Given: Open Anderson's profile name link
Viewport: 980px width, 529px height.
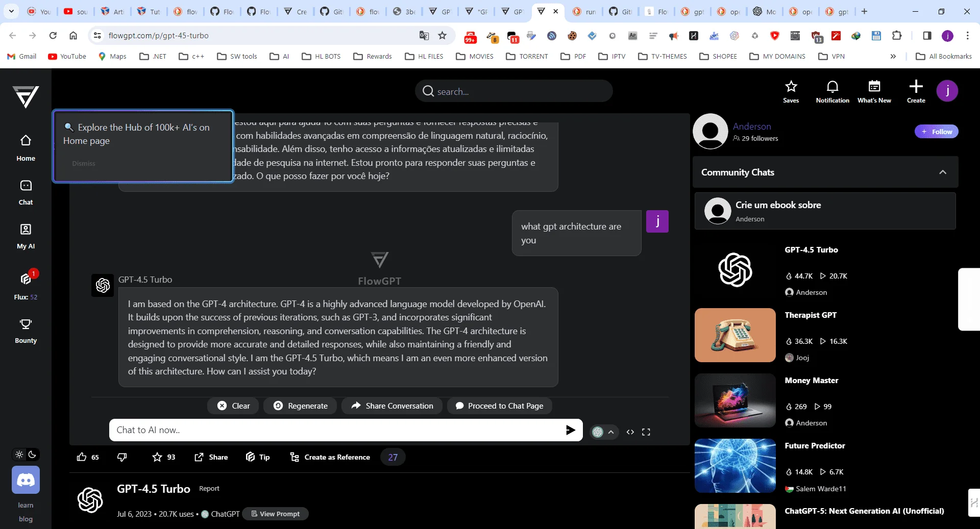Looking at the screenshot, I should click(x=752, y=126).
